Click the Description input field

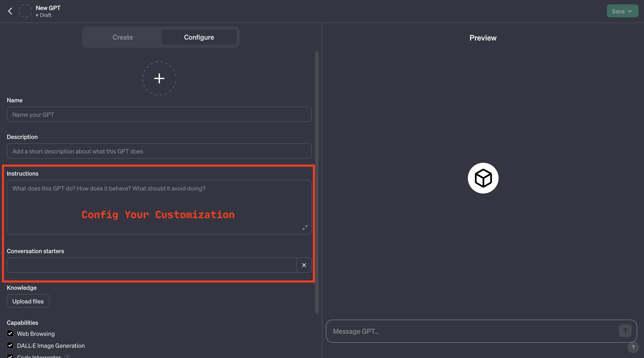coord(159,151)
